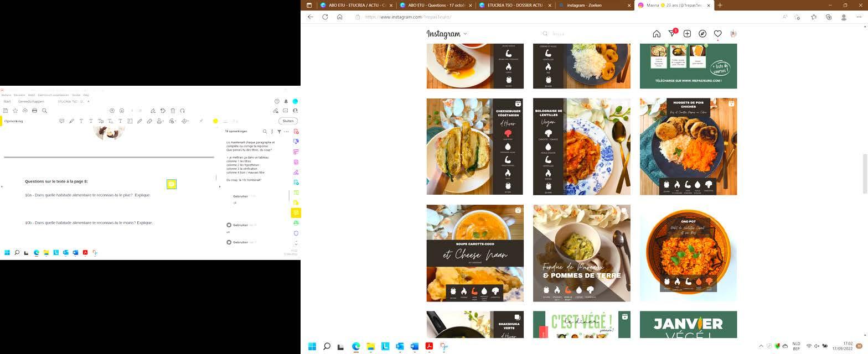
Task: Go to next page in Acrobat
Action: click(122, 111)
